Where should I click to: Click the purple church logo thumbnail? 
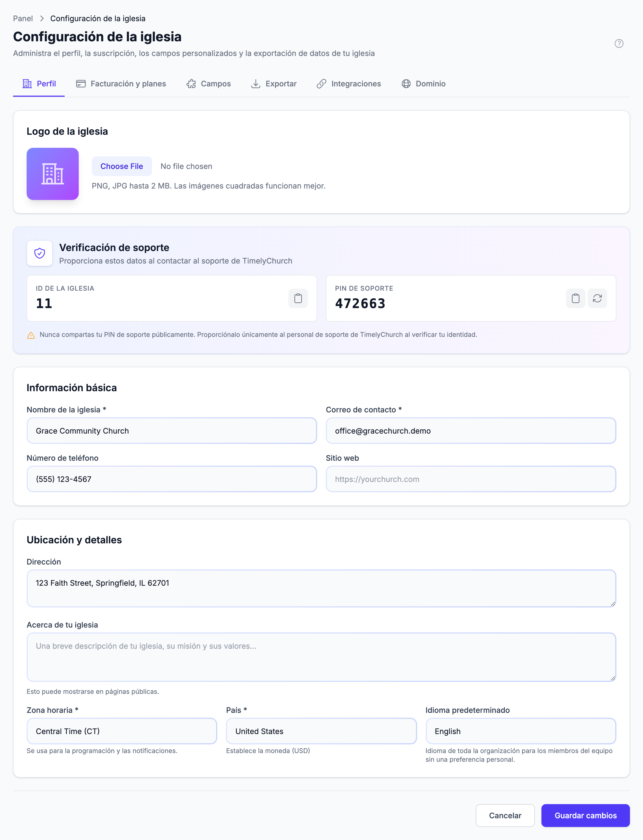(52, 174)
